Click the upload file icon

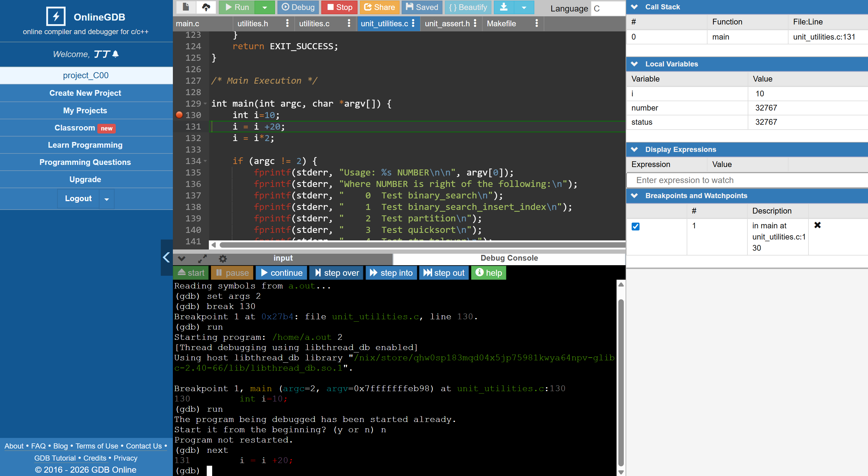[206, 7]
